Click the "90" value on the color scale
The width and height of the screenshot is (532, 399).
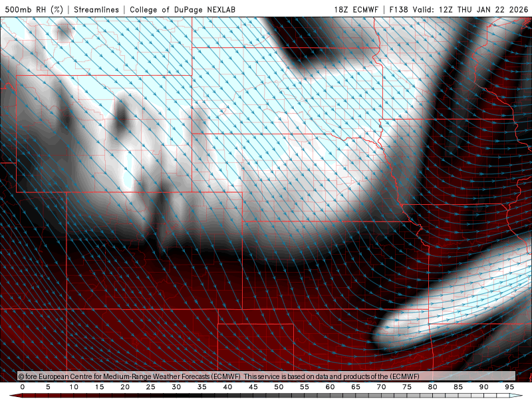(484, 387)
